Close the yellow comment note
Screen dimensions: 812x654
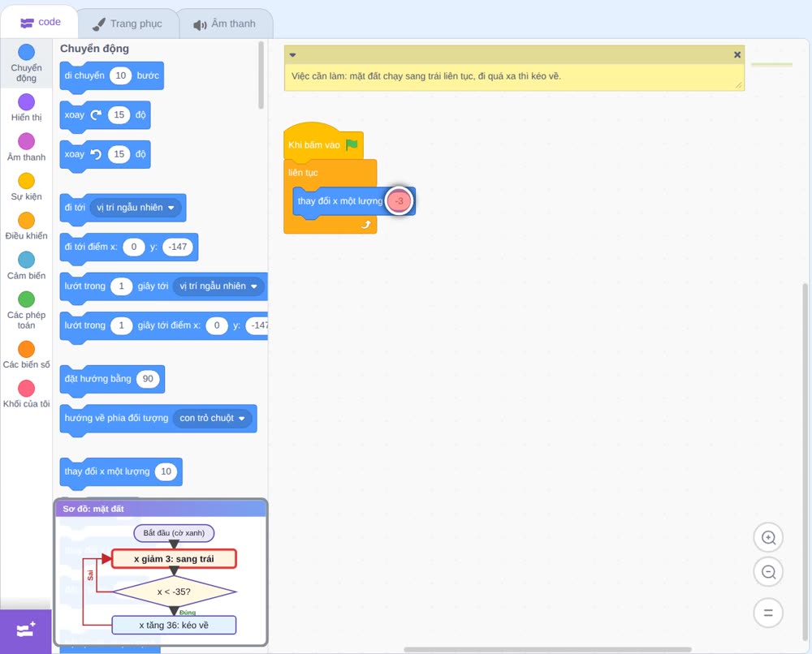click(737, 55)
